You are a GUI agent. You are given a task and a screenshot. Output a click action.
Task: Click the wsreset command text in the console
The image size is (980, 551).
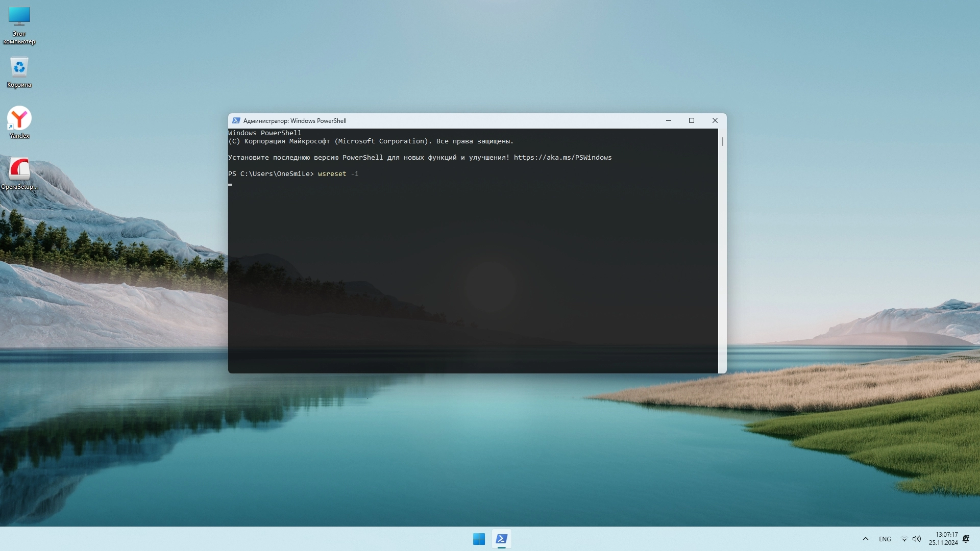coord(332,174)
